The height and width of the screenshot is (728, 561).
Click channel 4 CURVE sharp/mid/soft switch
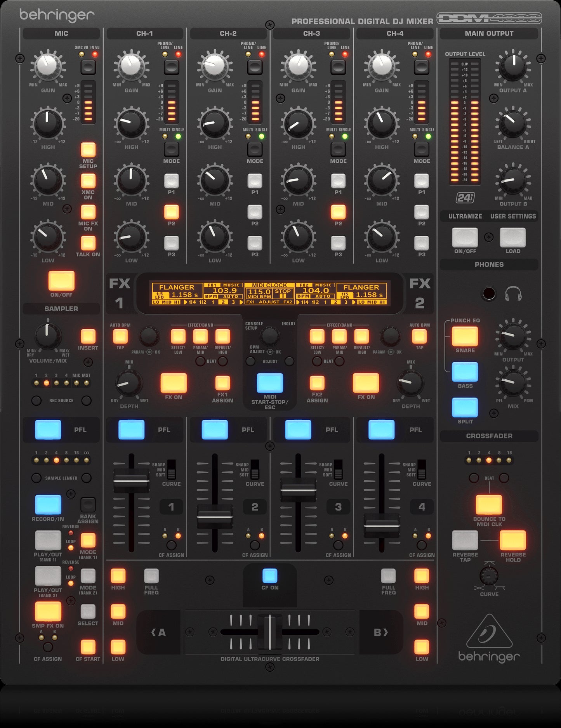tap(422, 470)
